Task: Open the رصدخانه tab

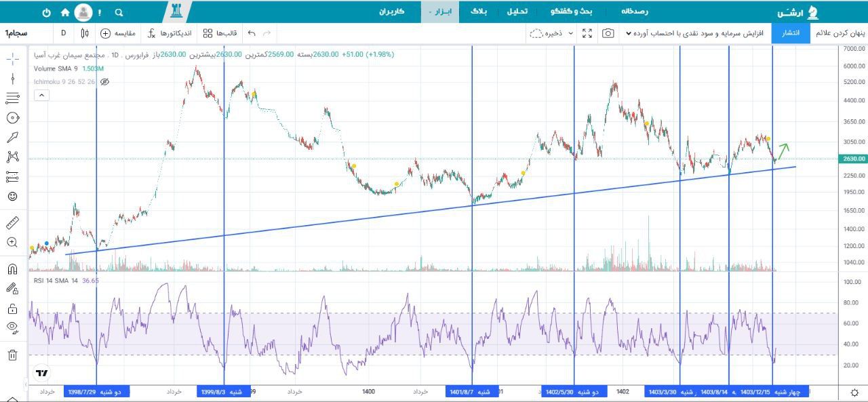Action: click(x=635, y=12)
